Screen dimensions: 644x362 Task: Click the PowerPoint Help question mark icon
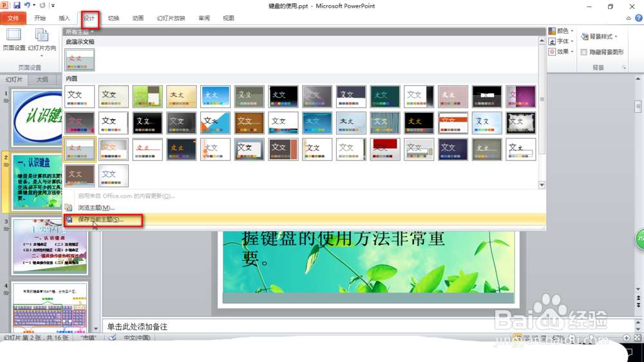(x=639, y=18)
